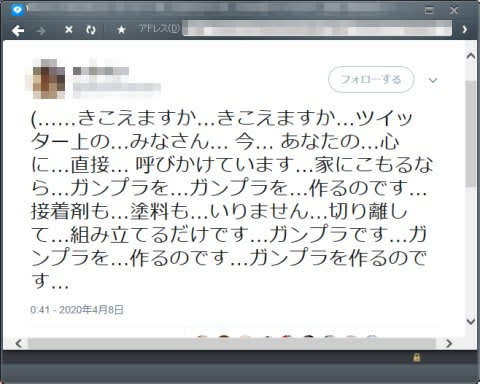
Task: Open the tweet author's profile avatar
Action: [49, 79]
